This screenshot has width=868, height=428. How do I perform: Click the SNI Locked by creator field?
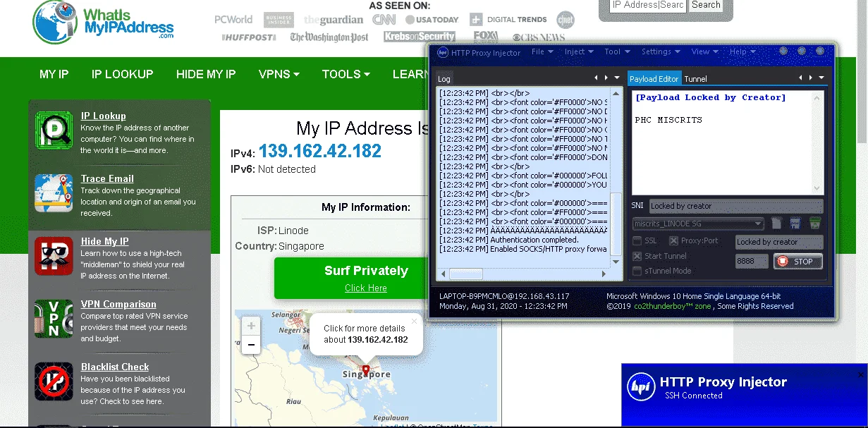735,206
